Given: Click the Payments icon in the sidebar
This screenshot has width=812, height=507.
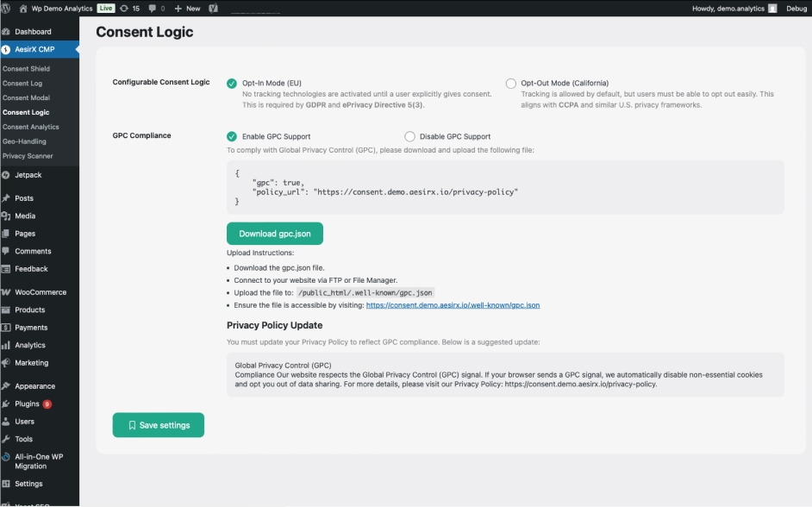Looking at the screenshot, I should click(6, 328).
